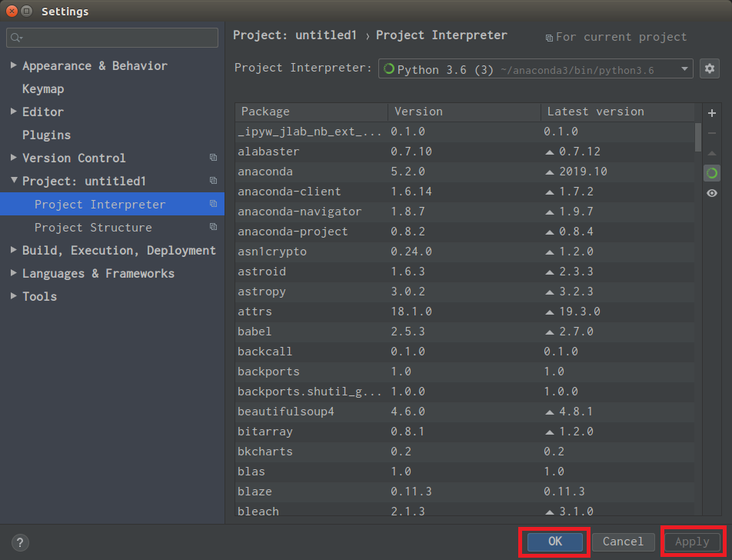Expand the Version Control section
The image size is (732, 560).
click(x=14, y=158)
